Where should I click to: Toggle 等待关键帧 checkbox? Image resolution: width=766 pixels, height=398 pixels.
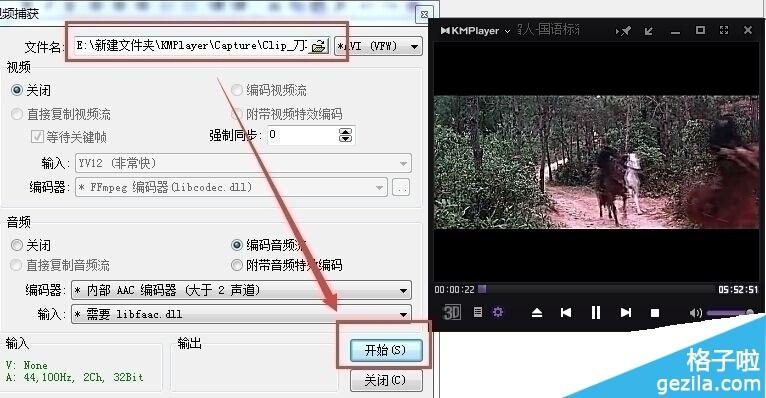[x=37, y=137]
